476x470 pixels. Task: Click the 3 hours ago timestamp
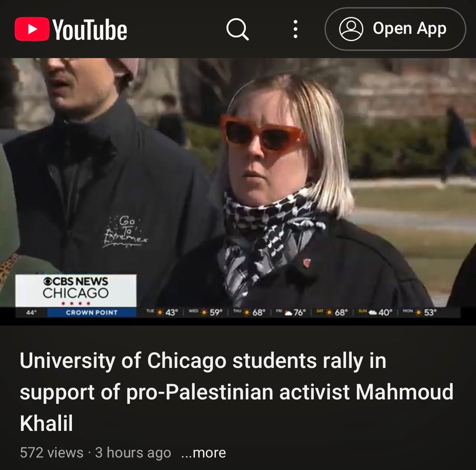click(133, 453)
